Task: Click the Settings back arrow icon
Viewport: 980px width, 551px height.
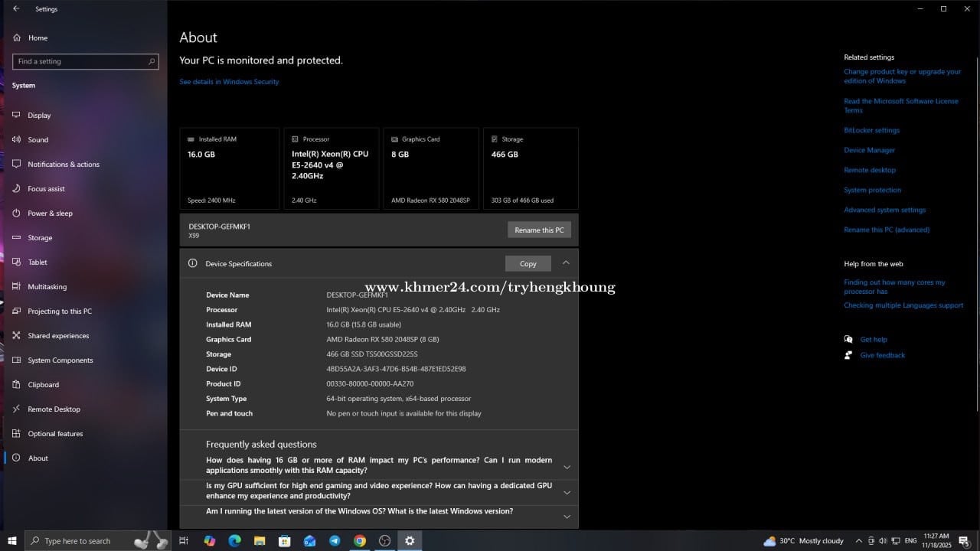Action: (x=17, y=9)
